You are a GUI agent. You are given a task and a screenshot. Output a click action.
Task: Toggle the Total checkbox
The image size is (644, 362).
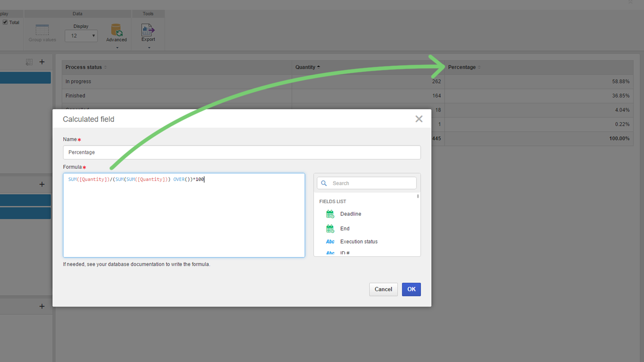tap(5, 22)
